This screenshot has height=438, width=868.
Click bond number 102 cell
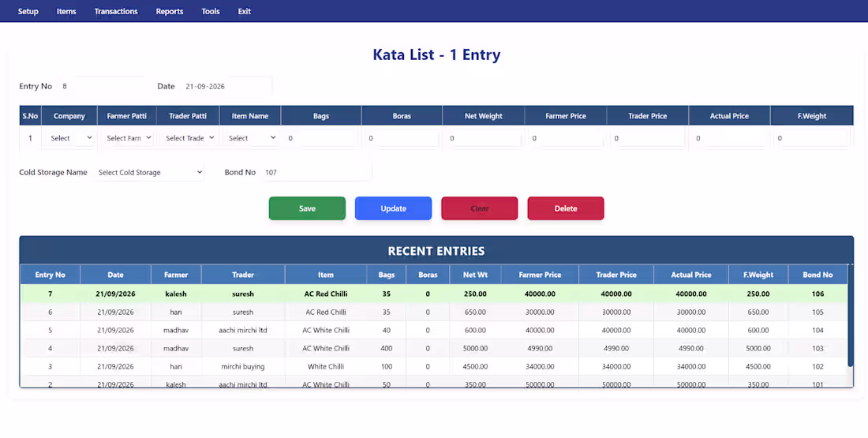[818, 366]
